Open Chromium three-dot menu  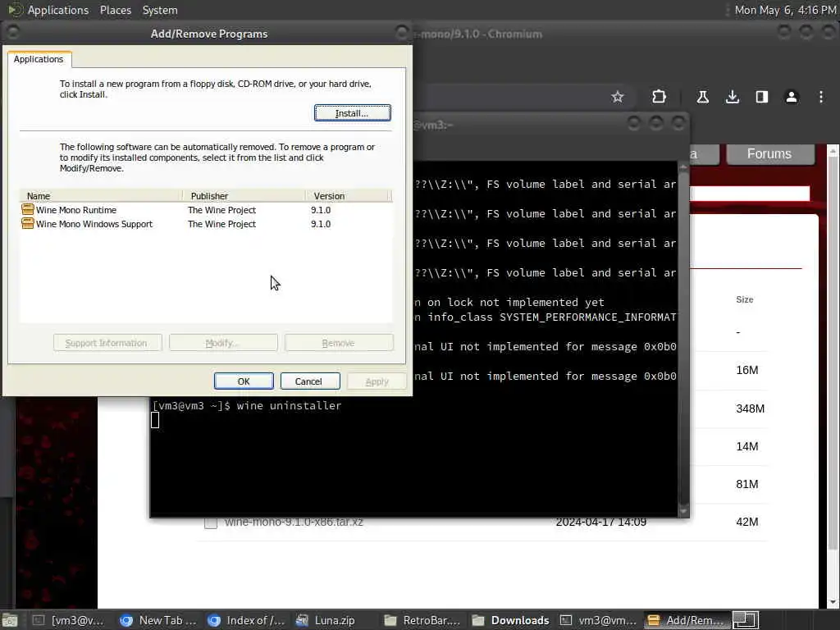[821, 97]
